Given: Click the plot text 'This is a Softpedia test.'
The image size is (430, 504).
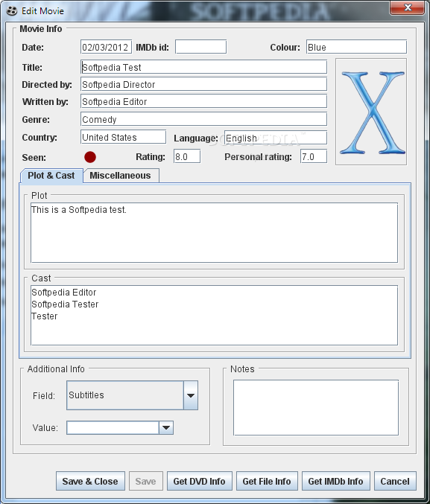Looking at the screenshot, I should (x=79, y=210).
